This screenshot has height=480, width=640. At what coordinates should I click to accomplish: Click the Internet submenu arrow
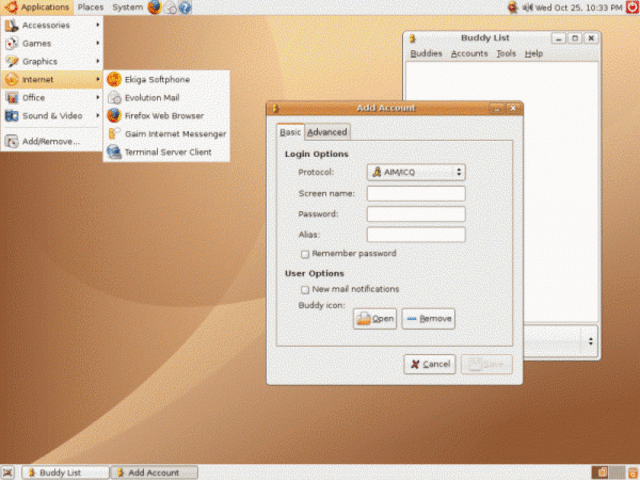click(x=98, y=79)
